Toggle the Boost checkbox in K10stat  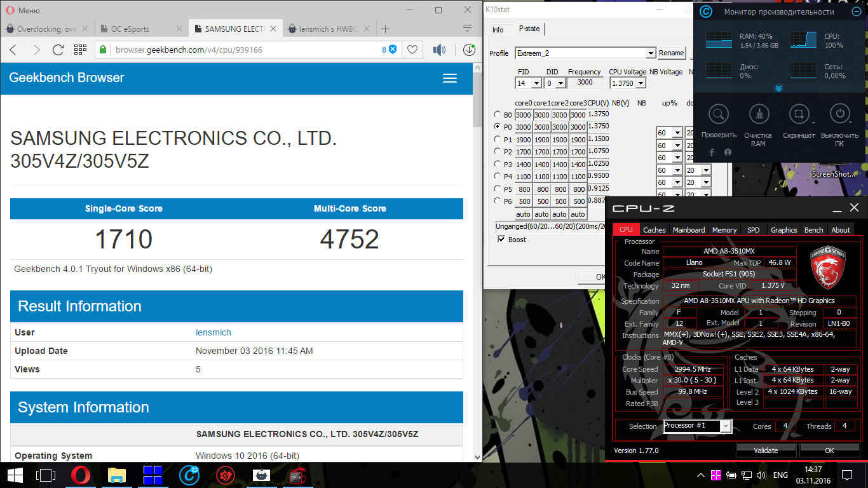[x=501, y=240]
